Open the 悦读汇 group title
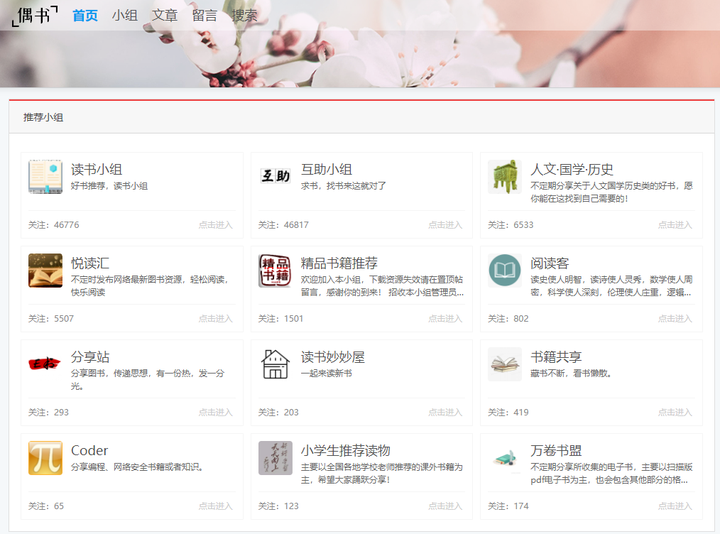This screenshot has height=534, width=720. click(90, 263)
